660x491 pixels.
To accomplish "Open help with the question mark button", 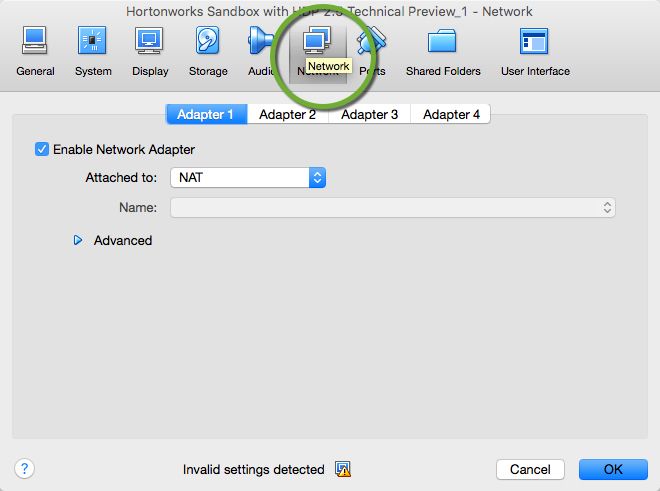I will pos(24,468).
